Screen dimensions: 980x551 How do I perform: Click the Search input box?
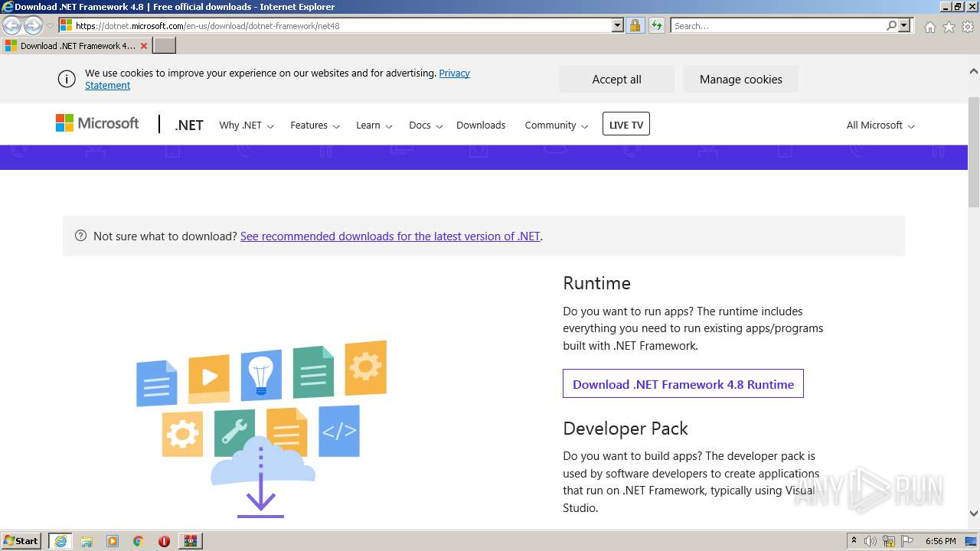(778, 26)
